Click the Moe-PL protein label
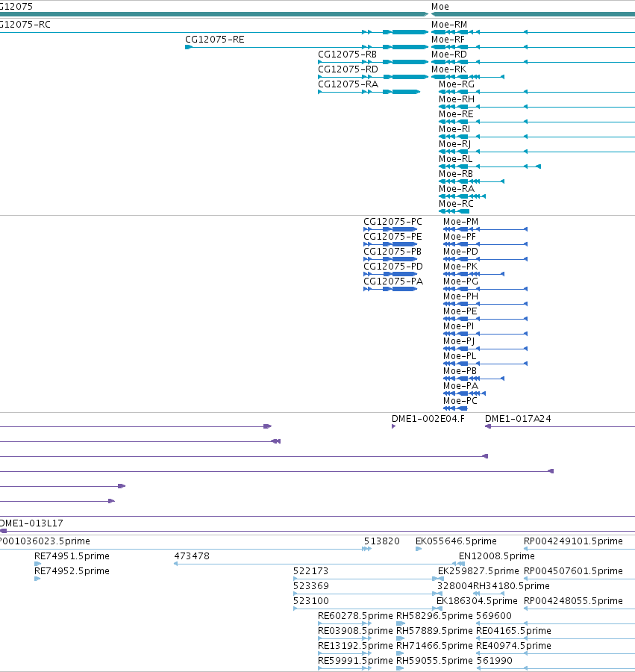Image resolution: width=635 pixels, height=672 pixels. (x=460, y=357)
